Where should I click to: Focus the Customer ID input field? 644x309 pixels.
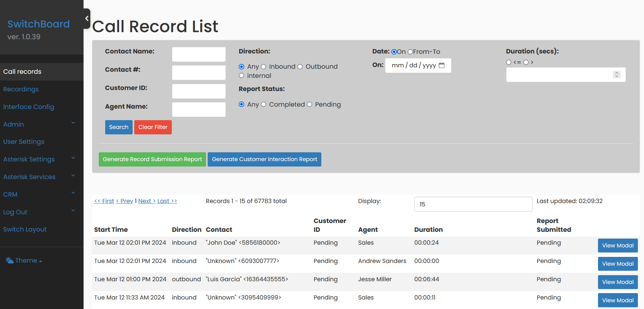pos(199,91)
